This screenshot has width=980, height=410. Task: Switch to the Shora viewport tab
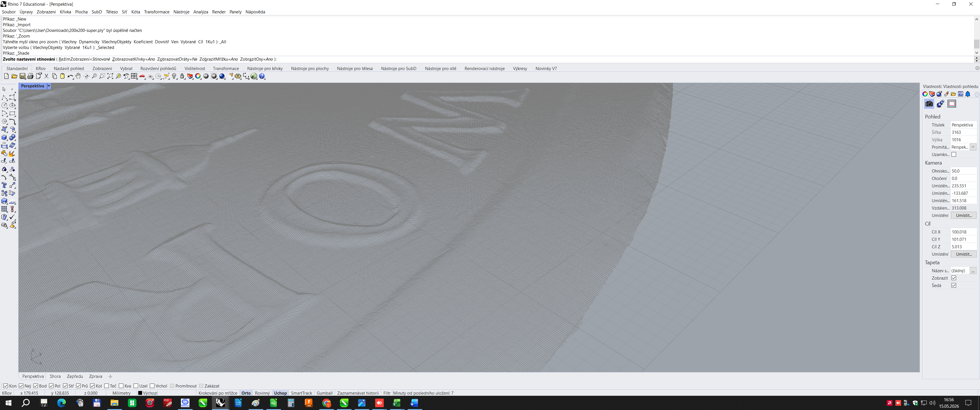(55, 376)
